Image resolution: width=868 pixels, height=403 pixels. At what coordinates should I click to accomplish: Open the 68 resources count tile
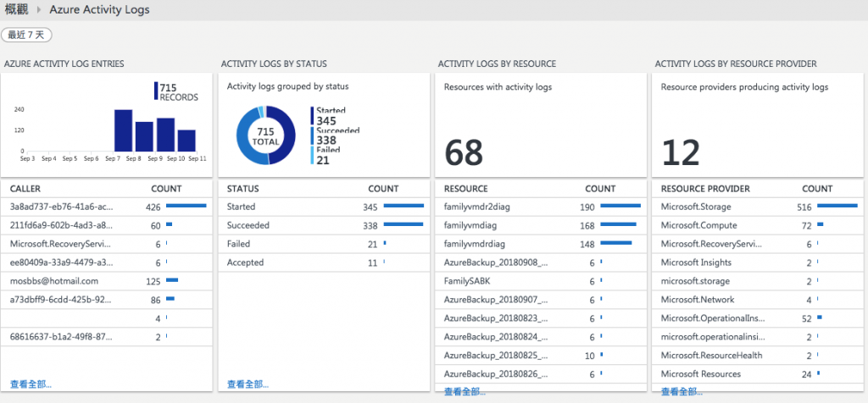[540, 125]
